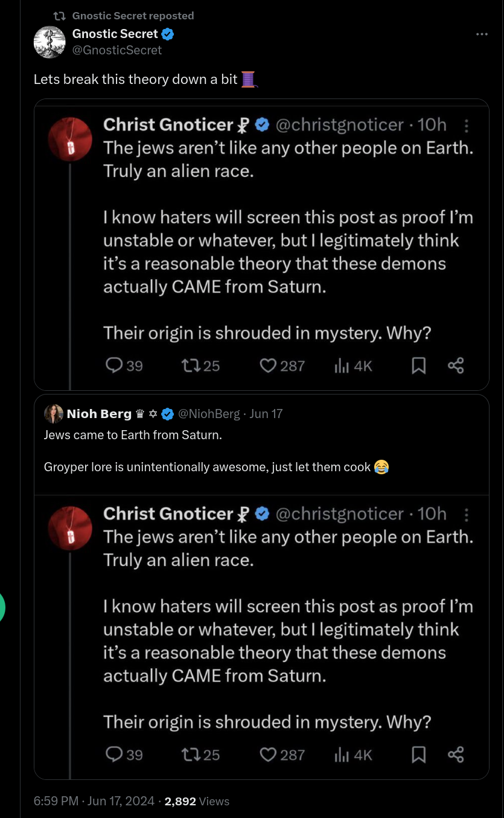Click the views chart icon in top screenshot

(342, 366)
